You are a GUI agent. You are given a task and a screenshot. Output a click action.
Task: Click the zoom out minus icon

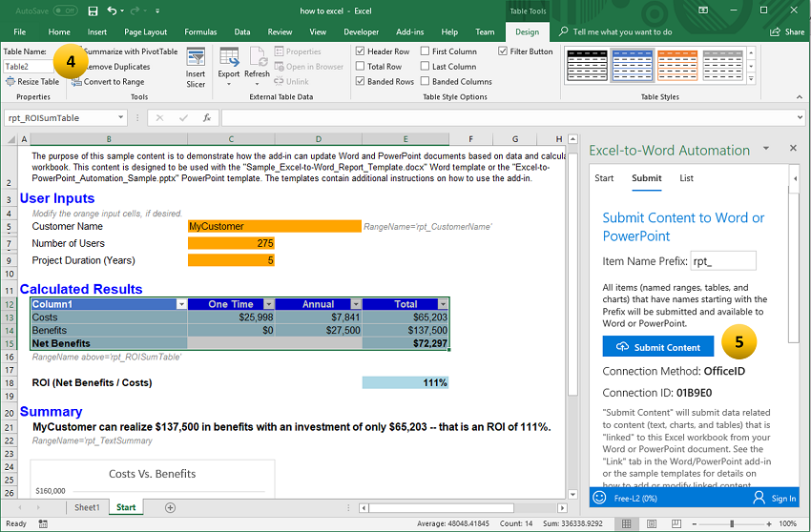694,523
